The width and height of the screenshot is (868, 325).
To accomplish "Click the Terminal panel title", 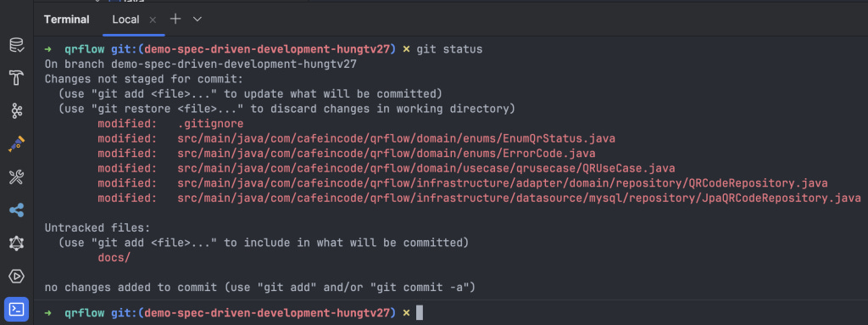I will [66, 20].
